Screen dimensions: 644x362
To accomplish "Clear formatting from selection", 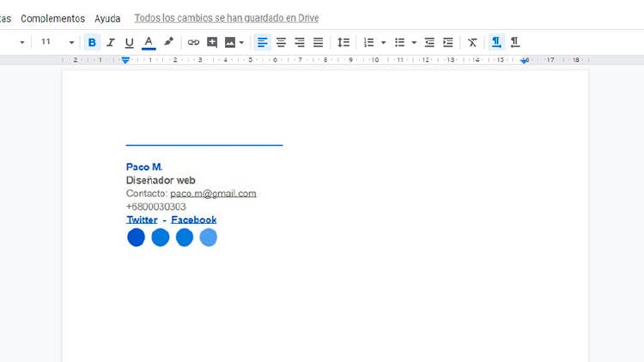I will 472,42.
